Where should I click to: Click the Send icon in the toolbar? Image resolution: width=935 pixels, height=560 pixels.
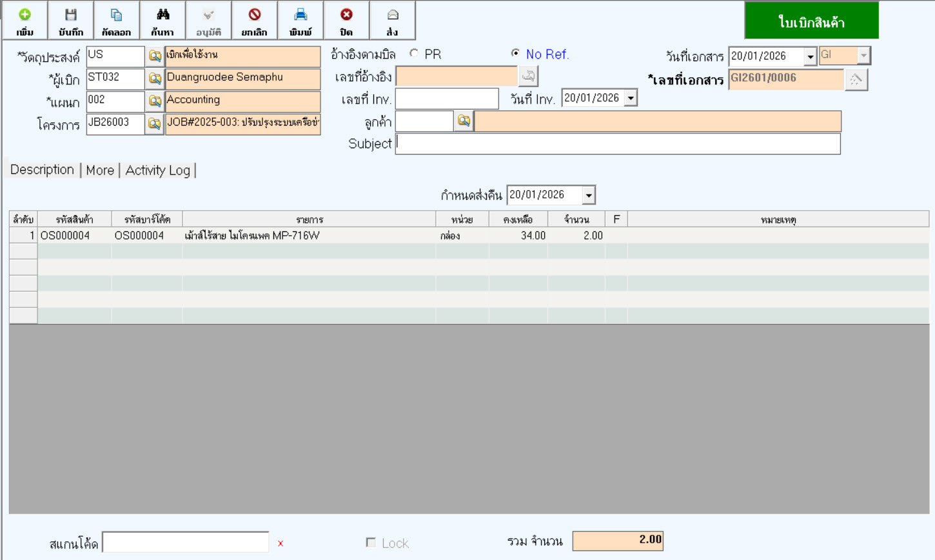(x=392, y=15)
